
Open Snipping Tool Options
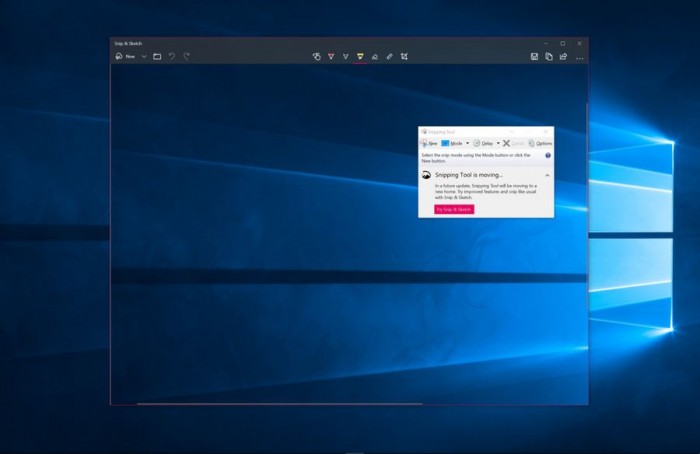point(540,143)
